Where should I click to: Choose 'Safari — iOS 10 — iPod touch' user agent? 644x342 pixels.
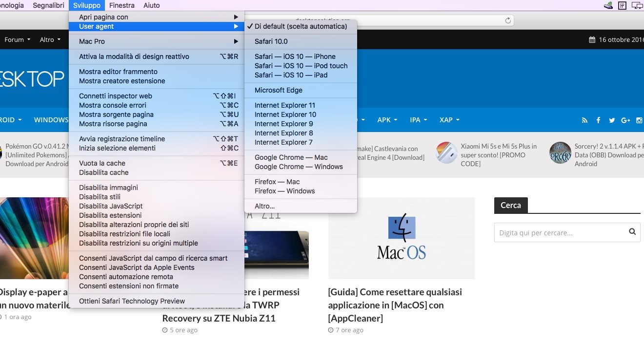click(301, 66)
